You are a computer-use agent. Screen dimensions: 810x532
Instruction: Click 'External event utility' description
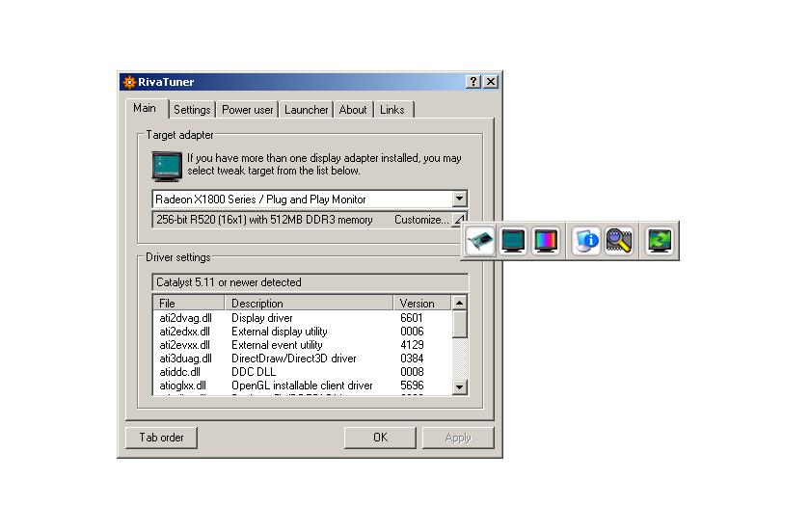277,345
